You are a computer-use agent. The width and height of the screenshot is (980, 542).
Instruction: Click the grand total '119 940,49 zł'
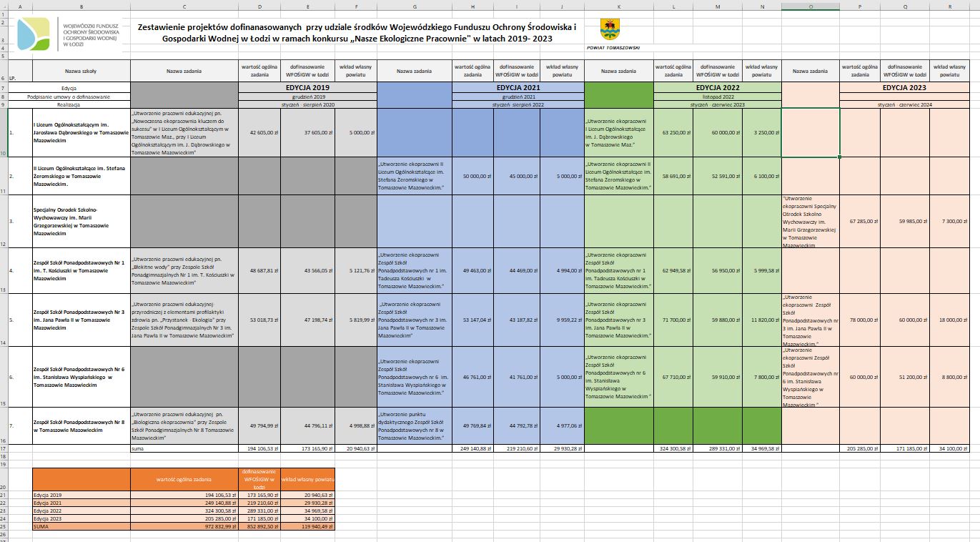(307, 526)
